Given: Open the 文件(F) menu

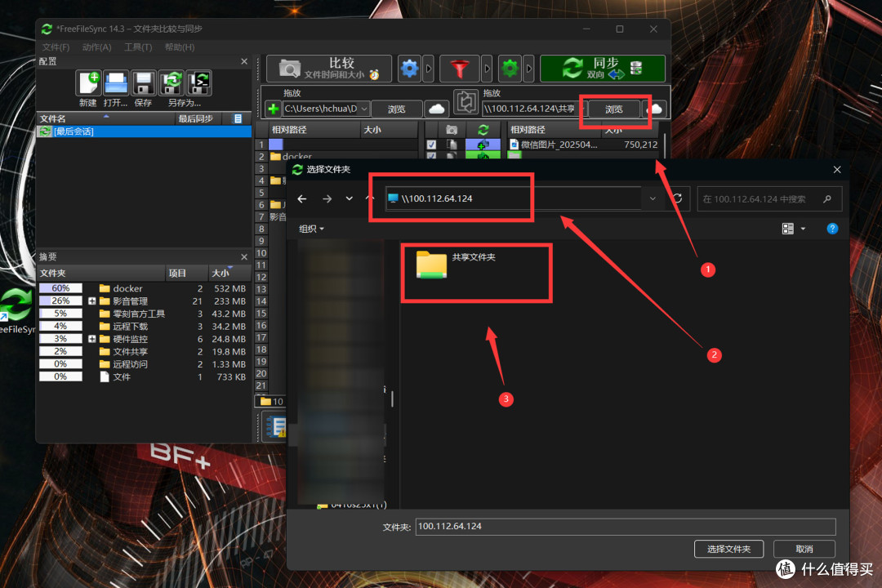Looking at the screenshot, I should pos(56,47).
